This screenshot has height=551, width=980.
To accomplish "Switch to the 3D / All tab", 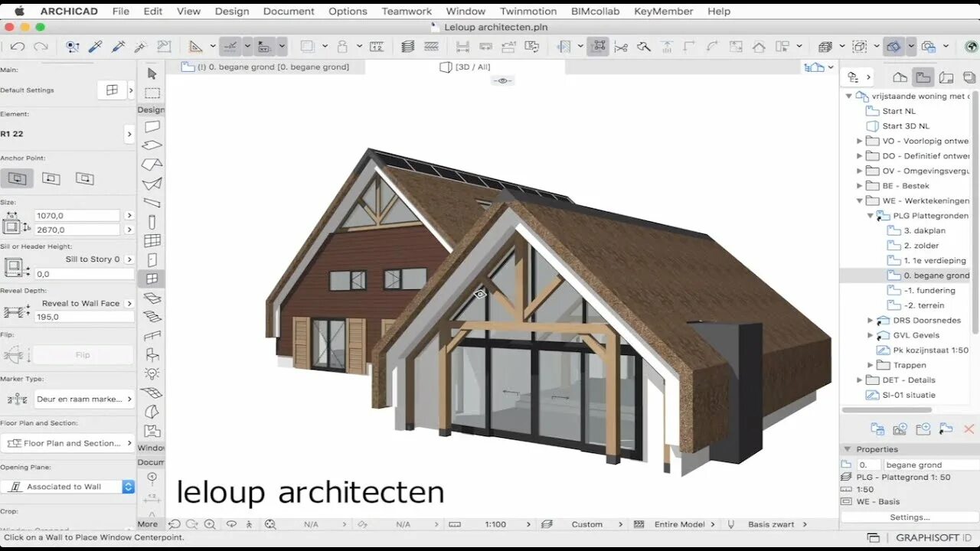I will (465, 67).
